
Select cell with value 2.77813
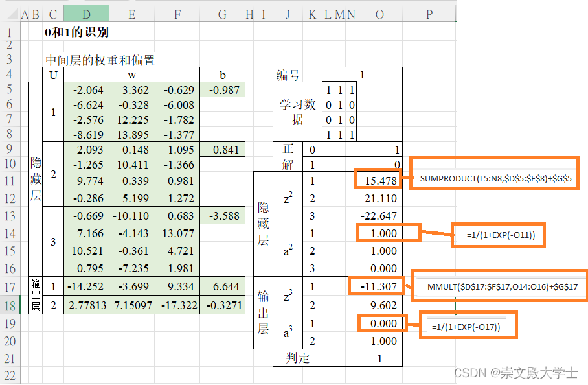87,305
